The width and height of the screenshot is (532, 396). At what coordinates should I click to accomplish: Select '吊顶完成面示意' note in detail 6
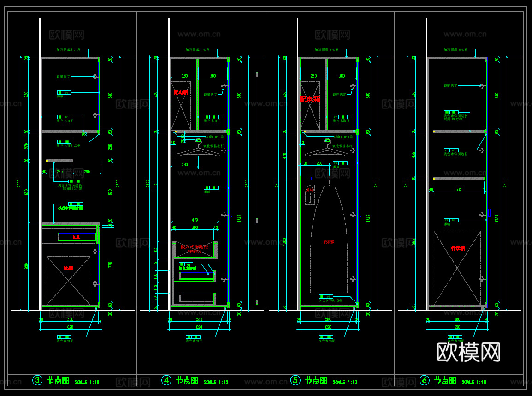455,49
